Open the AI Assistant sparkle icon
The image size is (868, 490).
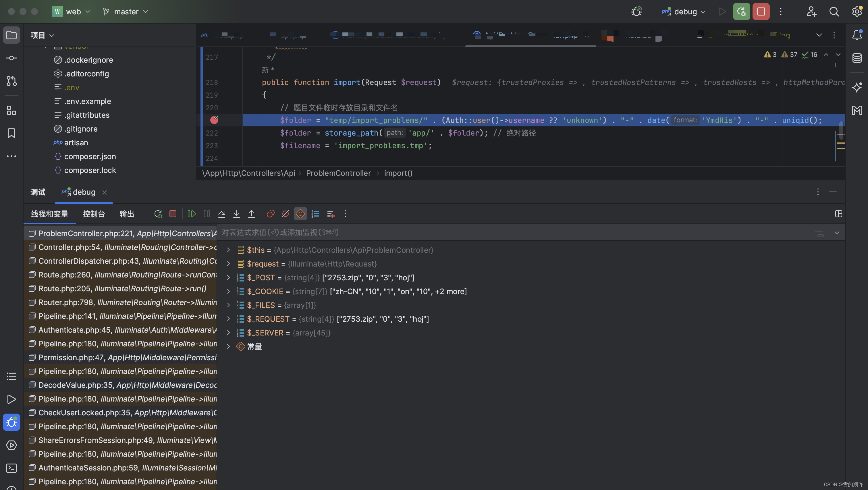click(857, 87)
